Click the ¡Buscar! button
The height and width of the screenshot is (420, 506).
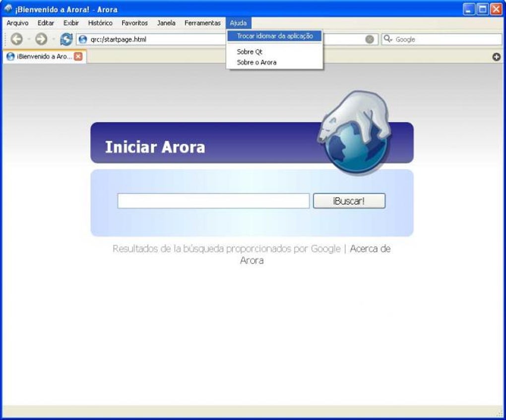[349, 201]
